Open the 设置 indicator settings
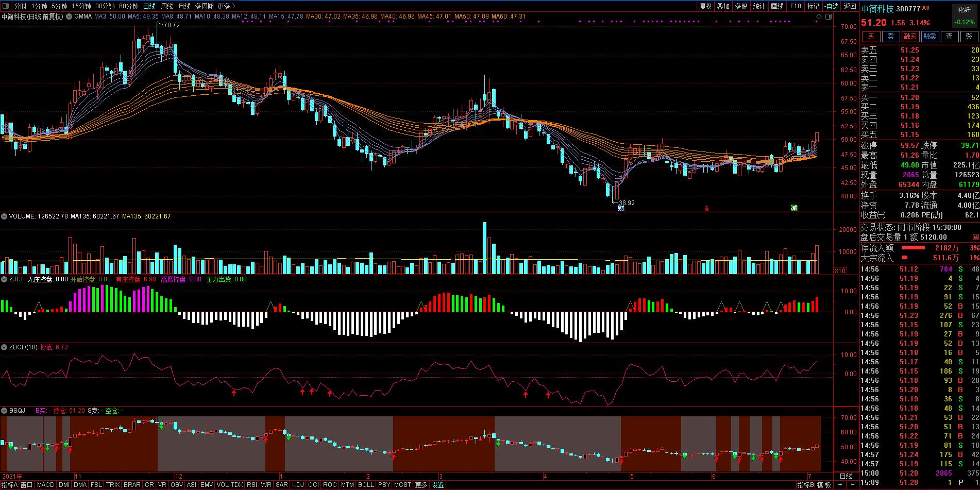 pos(438,485)
